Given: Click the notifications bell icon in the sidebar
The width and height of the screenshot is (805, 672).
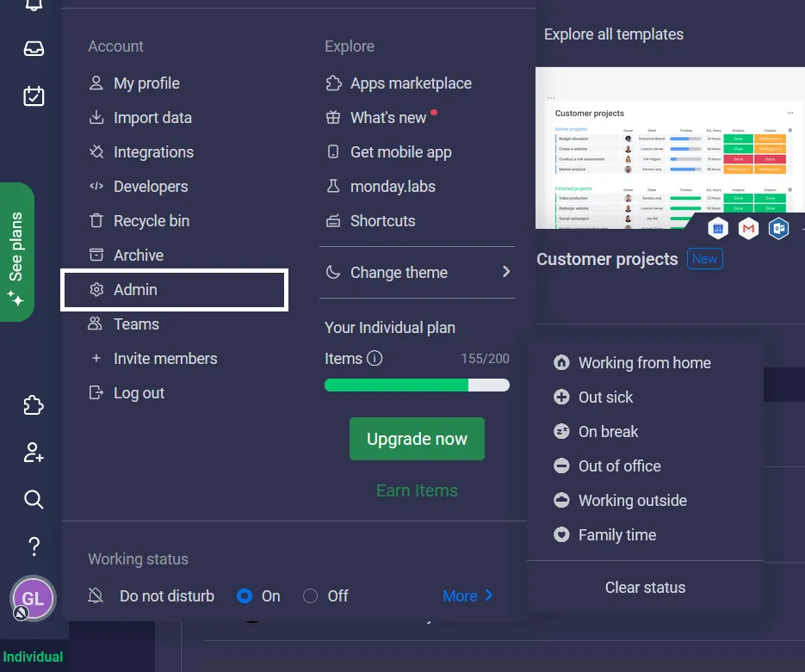Looking at the screenshot, I should coord(34,5).
